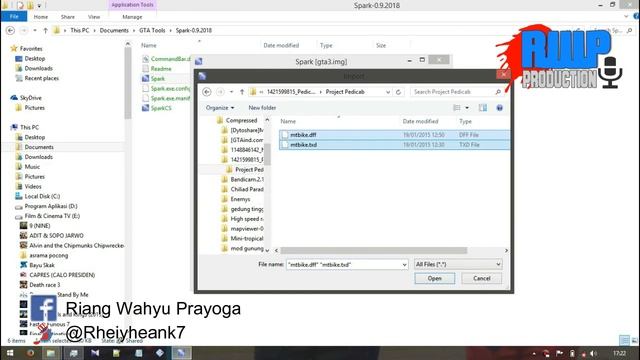Select Chiliad Parad folder in dialog tree
Viewport: 640px width, 360px height.
tap(247, 189)
